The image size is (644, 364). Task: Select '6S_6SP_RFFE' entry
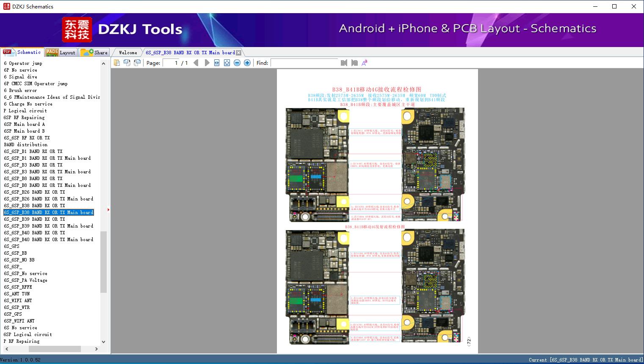pos(18,287)
